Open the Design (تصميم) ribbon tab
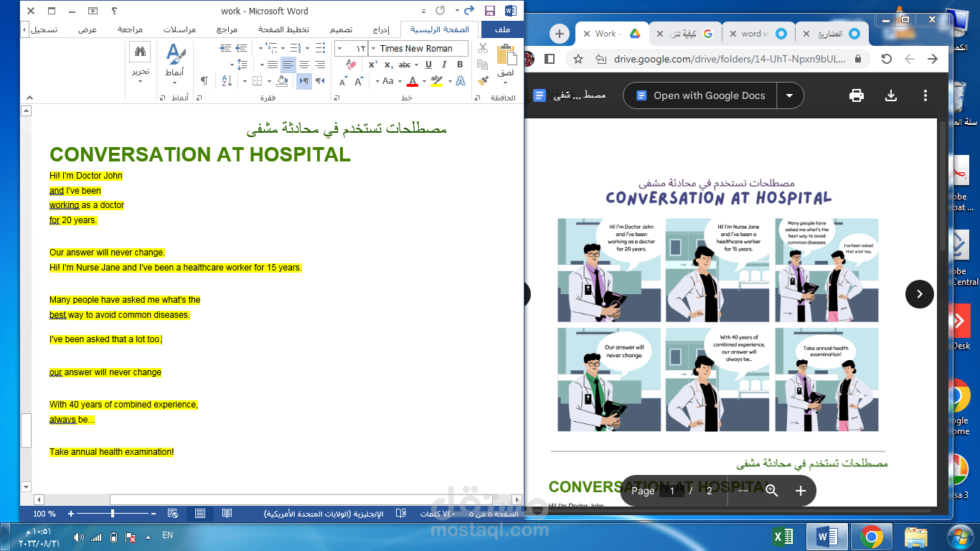 click(x=341, y=29)
